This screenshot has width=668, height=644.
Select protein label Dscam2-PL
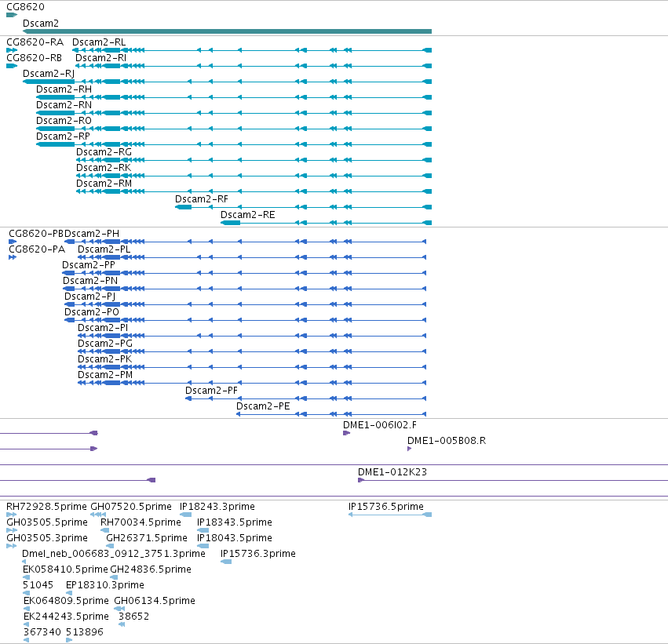[104, 249]
